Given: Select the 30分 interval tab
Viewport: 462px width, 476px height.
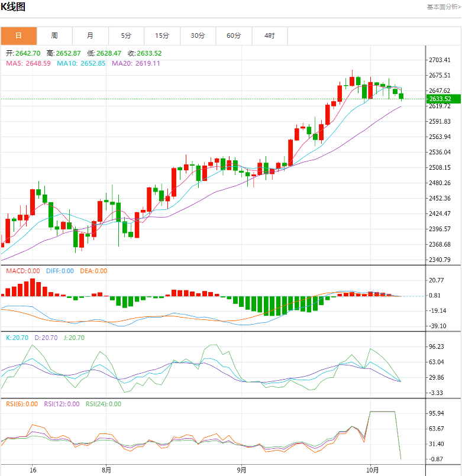Looking at the screenshot, I should pyautogui.click(x=198, y=36).
